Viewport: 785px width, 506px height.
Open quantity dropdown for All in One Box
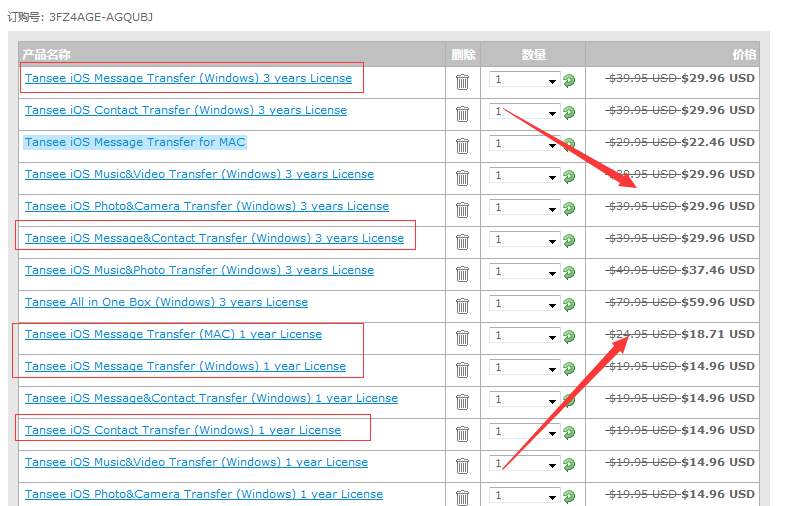tap(524, 303)
